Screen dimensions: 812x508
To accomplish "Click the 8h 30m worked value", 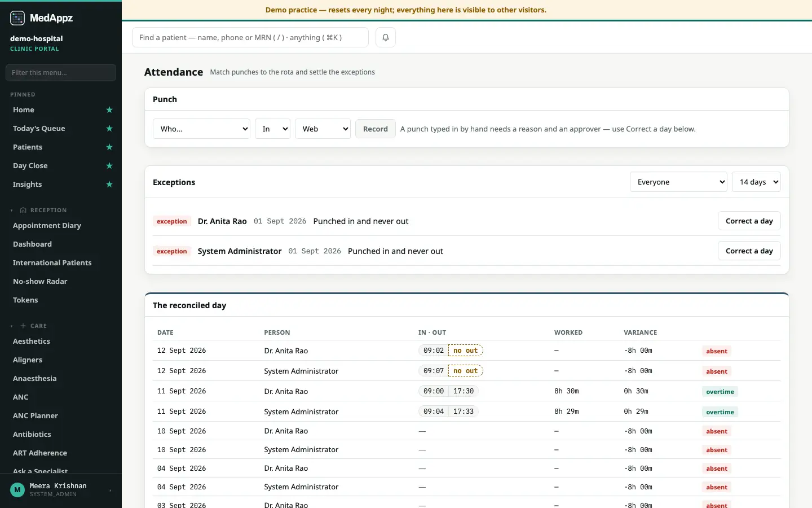I will click(567, 391).
